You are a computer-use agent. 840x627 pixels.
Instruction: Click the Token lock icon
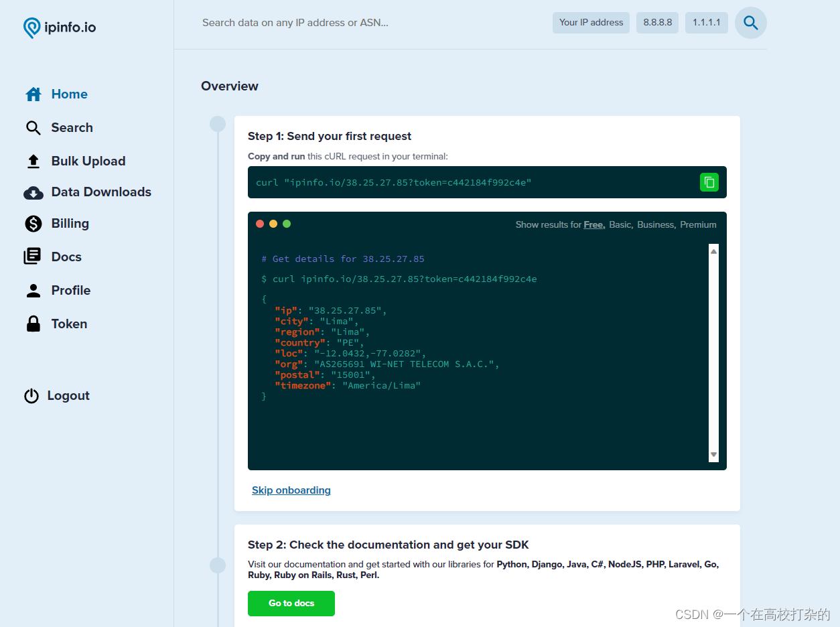click(x=33, y=324)
